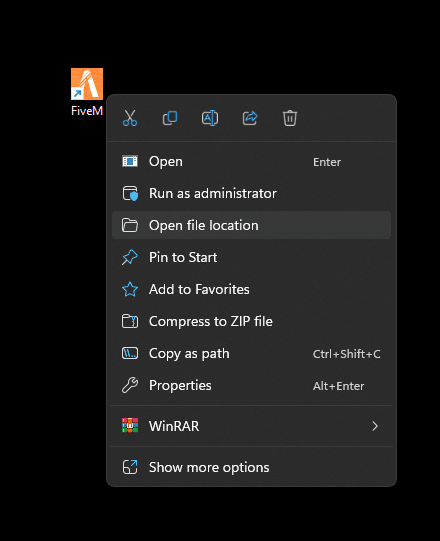Choose Open from the context menu

point(251,161)
